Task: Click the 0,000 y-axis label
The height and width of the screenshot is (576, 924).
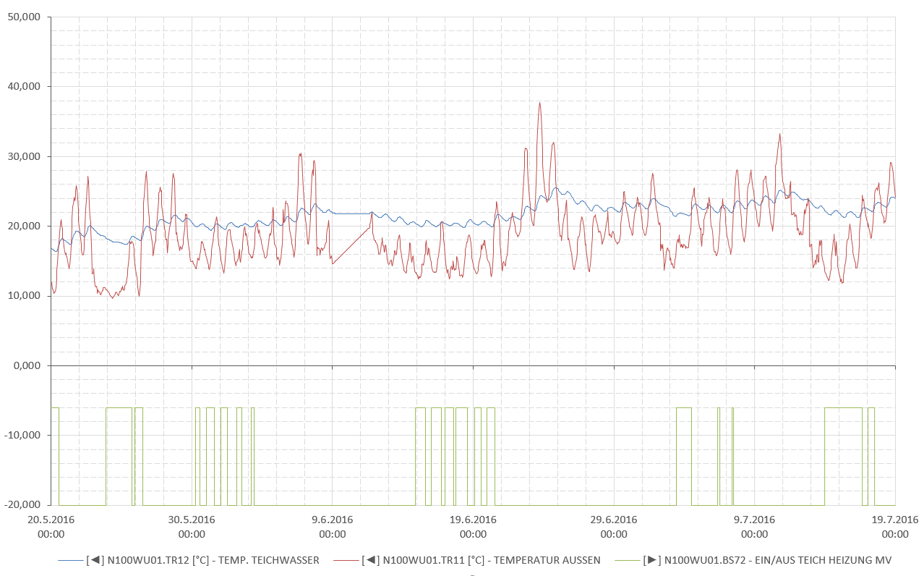Action: pos(27,365)
